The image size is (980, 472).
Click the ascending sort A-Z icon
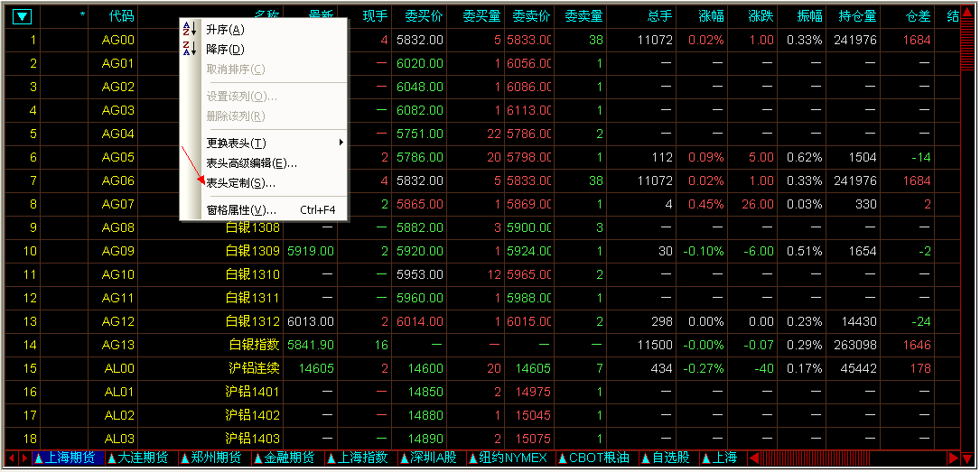coord(190,29)
